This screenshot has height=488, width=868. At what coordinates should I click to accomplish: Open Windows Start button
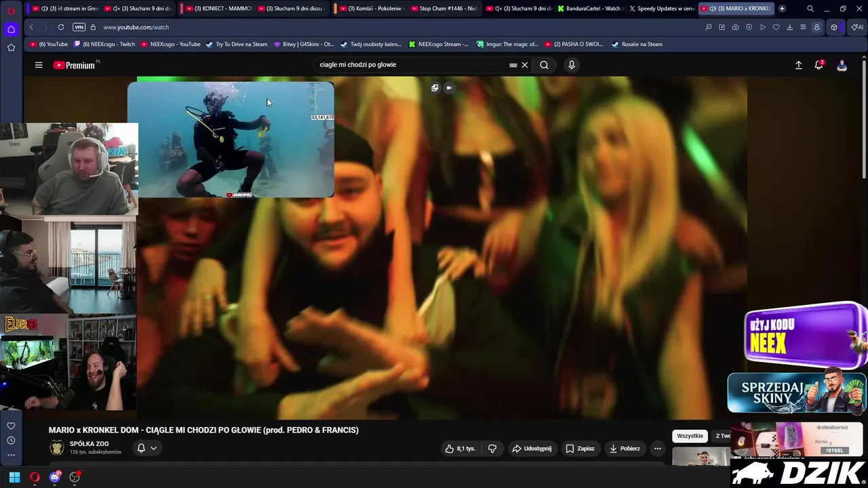pos(14,477)
